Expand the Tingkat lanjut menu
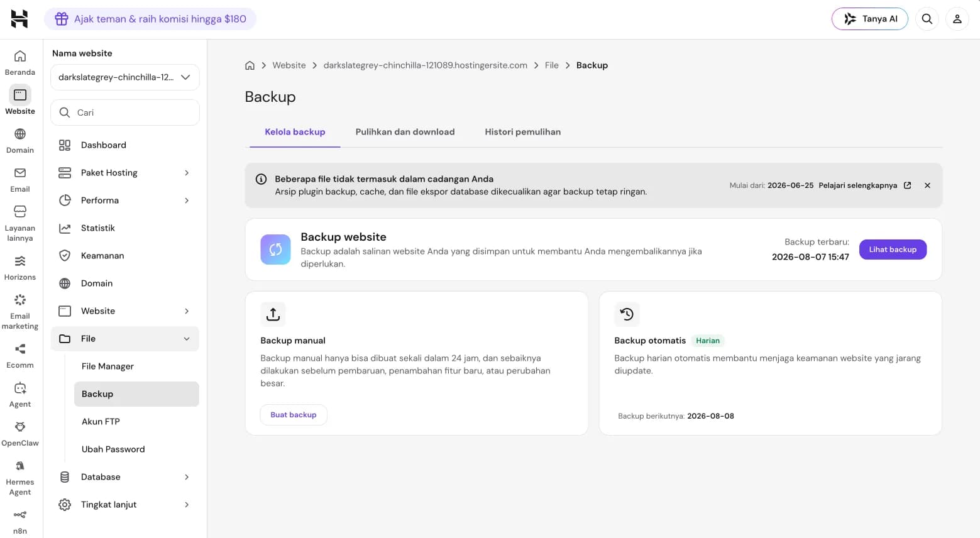Screen dimensions: 980x538 (125, 505)
